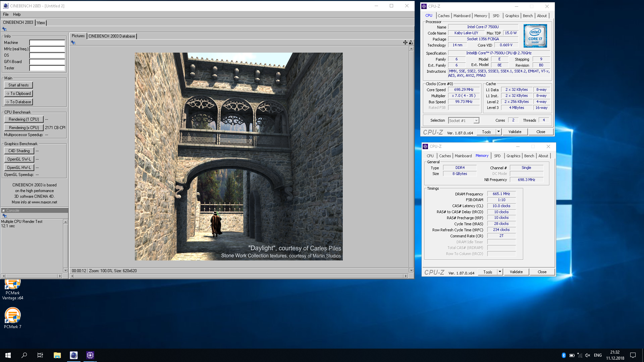Switch to CINEBENCH 2003 Database tab
Screen dimensions: 644x362
pyautogui.click(x=112, y=36)
